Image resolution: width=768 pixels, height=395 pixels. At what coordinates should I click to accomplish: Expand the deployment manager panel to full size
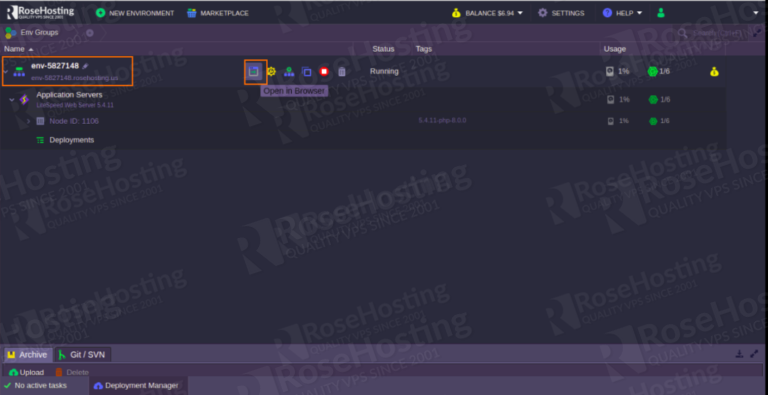click(x=754, y=353)
